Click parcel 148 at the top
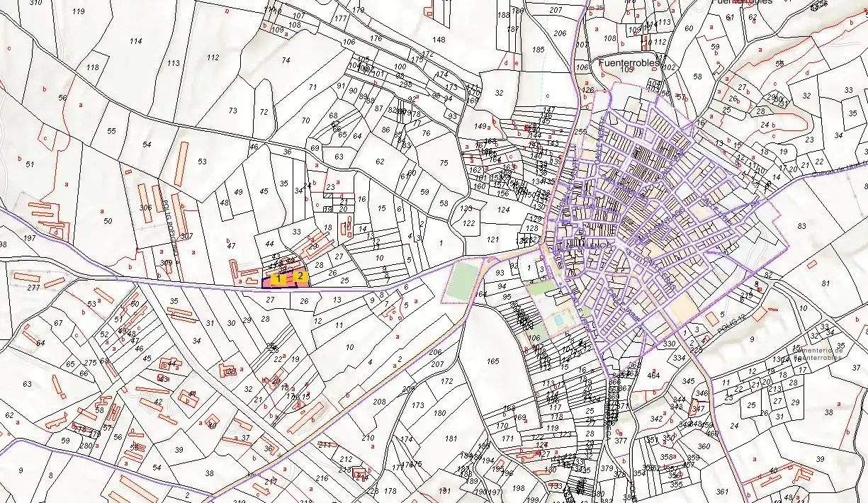Screen dimensions: 868x503 click(439, 40)
